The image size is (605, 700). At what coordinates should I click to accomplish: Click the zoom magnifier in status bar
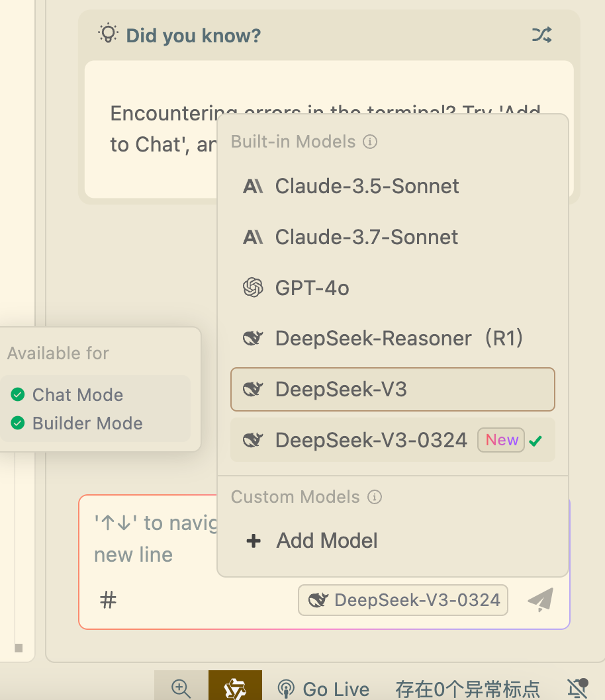[x=181, y=688]
